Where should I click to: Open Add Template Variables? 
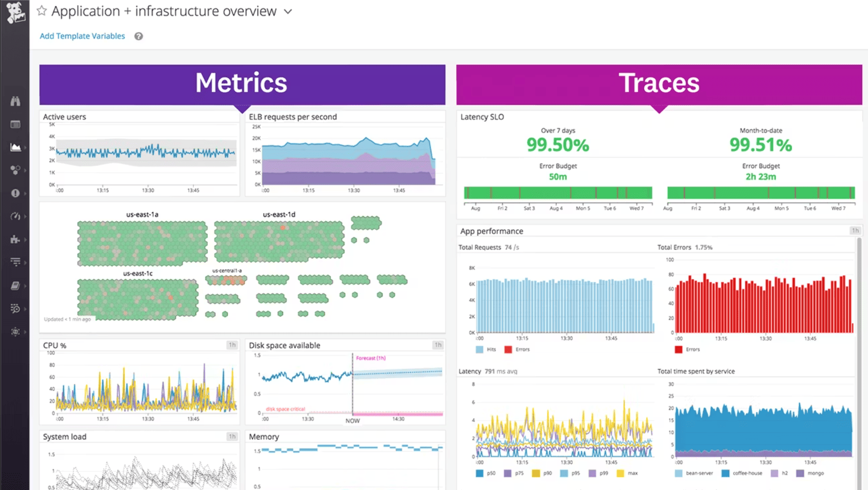tap(82, 35)
